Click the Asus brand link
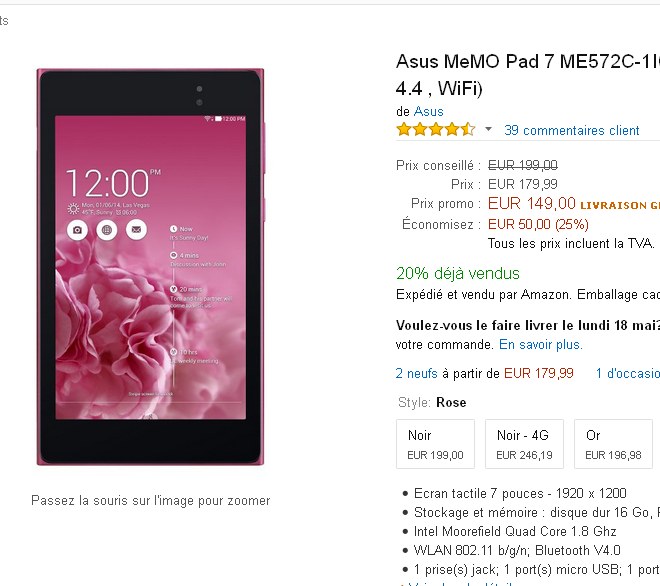Viewport: 660px width, 586px height. tap(428, 111)
